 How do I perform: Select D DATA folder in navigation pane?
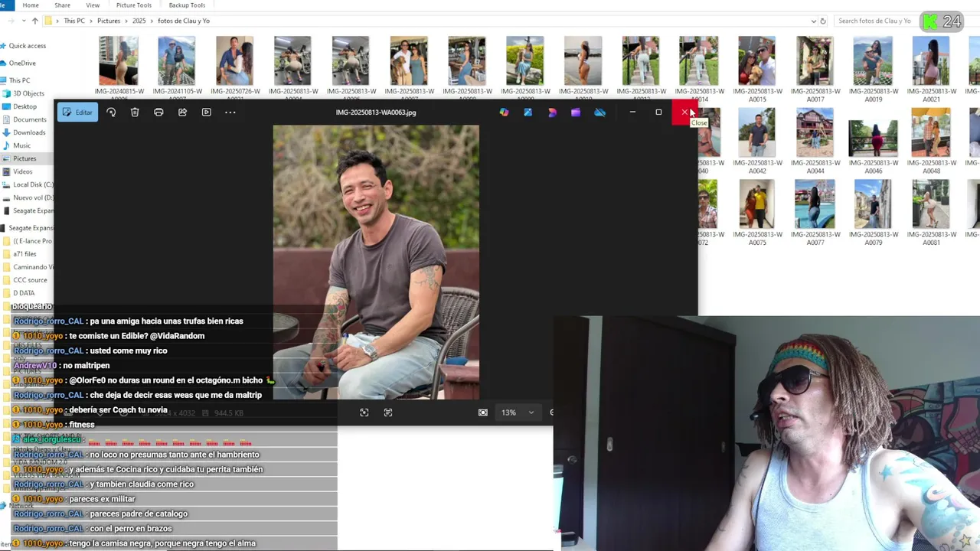[24, 293]
